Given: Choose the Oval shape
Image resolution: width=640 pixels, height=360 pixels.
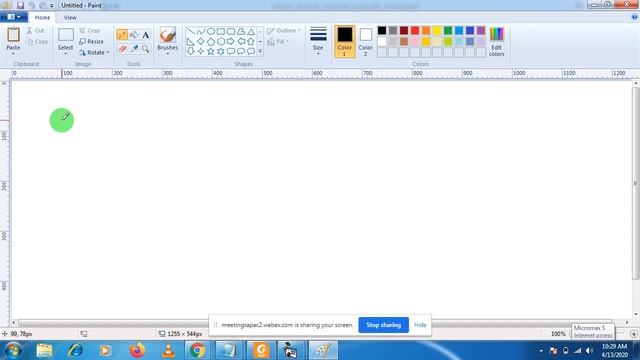Looking at the screenshot, I should tap(211, 31).
